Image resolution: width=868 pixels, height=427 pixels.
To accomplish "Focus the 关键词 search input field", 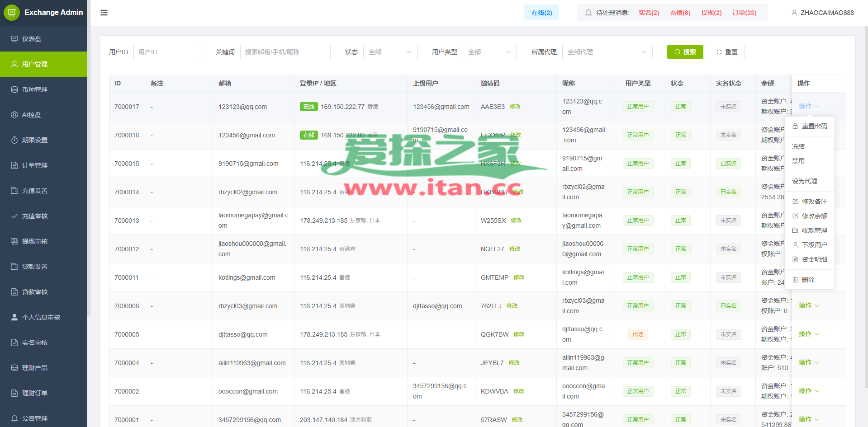I will [285, 52].
